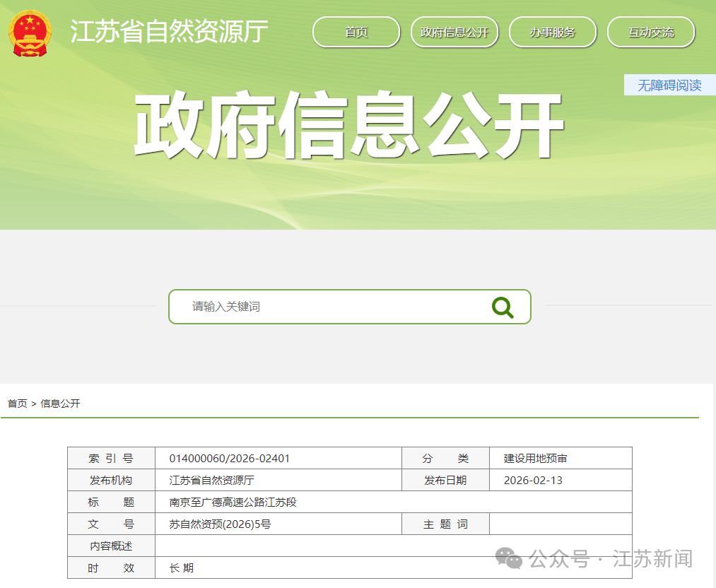This screenshot has height=588, width=716.
Task: Click the 发布日期 label cell
Action: [446, 481]
